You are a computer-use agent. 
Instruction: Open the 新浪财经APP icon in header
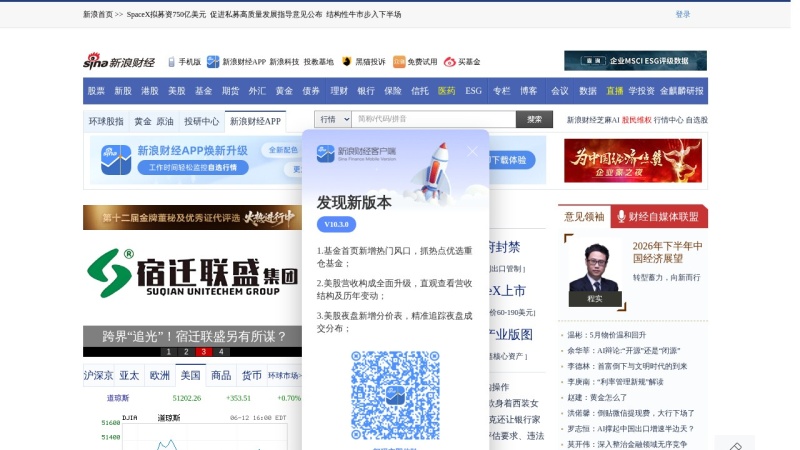click(x=213, y=62)
